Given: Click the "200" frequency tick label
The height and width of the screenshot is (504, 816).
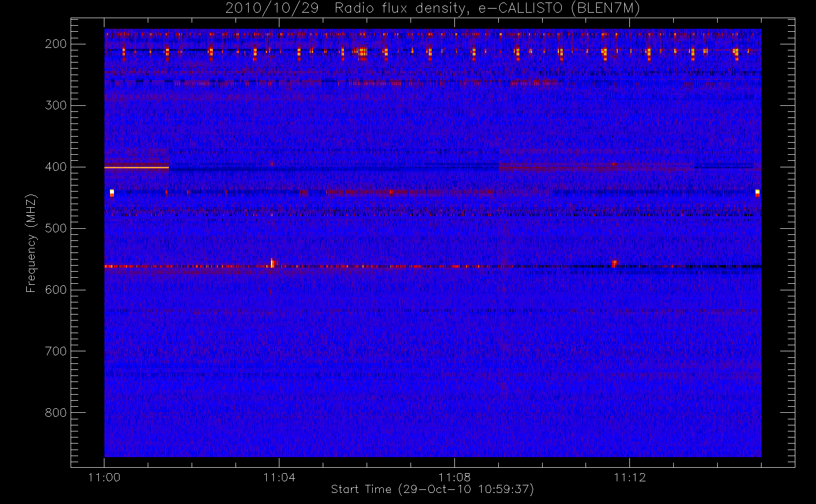Looking at the screenshot, I should point(56,44).
